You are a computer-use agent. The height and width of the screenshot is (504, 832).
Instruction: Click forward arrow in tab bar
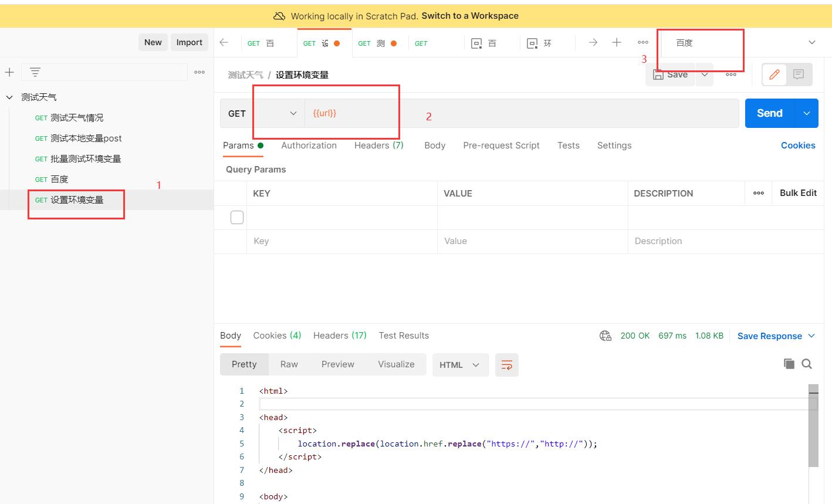coord(593,42)
